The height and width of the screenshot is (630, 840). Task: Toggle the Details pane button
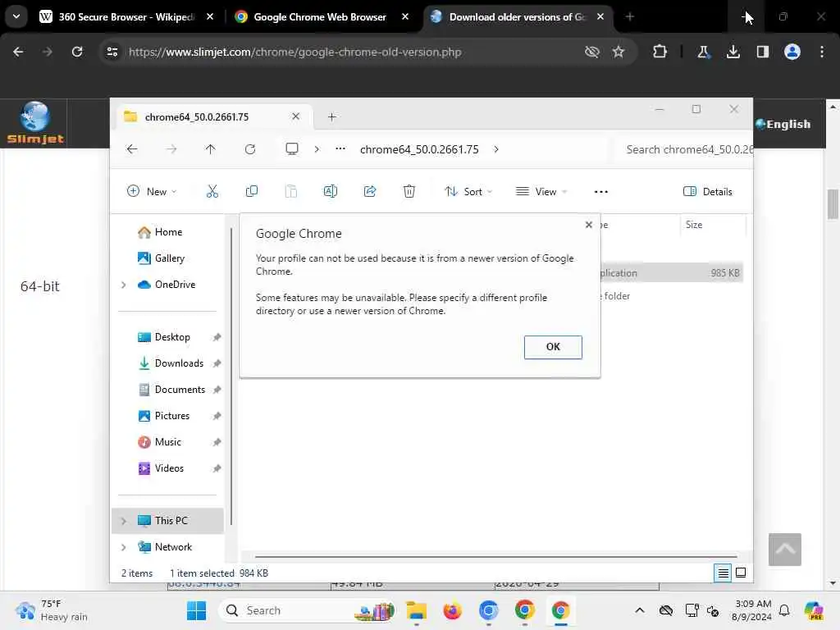coord(707,191)
